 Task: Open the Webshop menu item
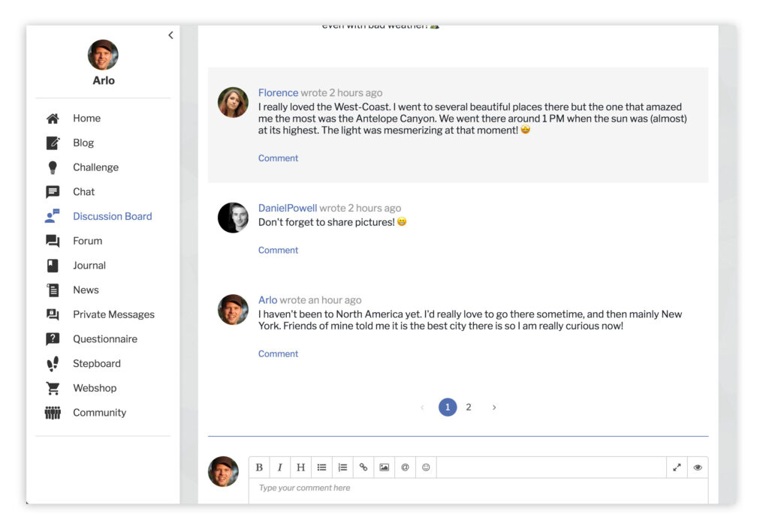click(95, 388)
